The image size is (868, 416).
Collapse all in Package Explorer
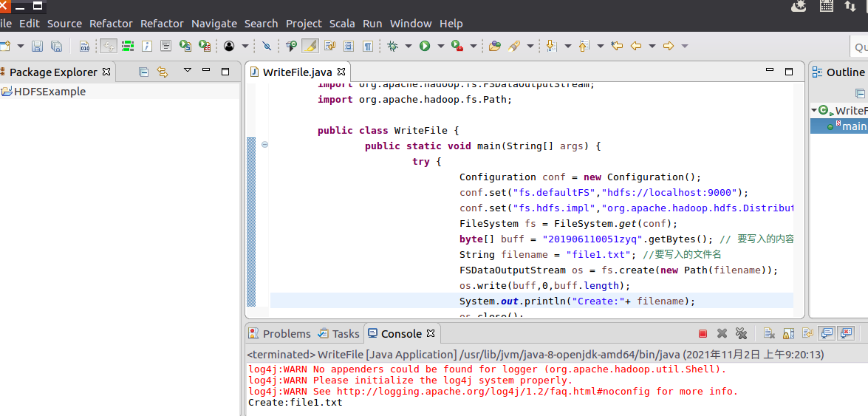[144, 72]
